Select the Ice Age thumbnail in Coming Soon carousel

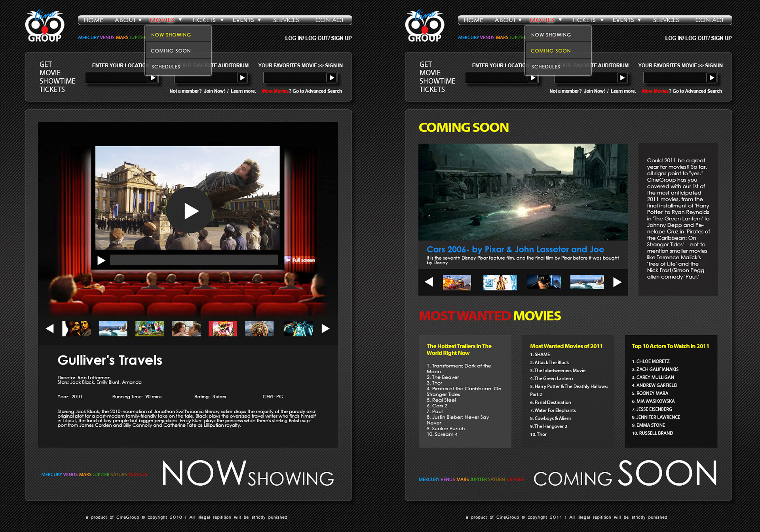(x=500, y=282)
